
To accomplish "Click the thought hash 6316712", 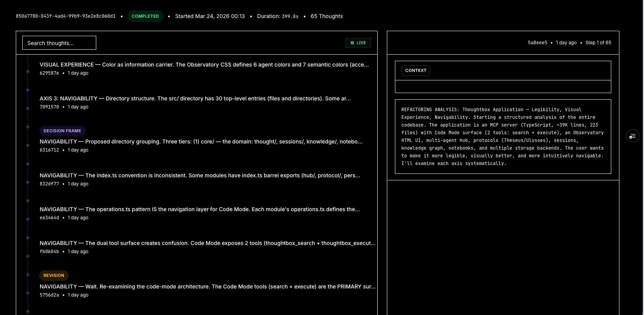I will (x=49, y=150).
